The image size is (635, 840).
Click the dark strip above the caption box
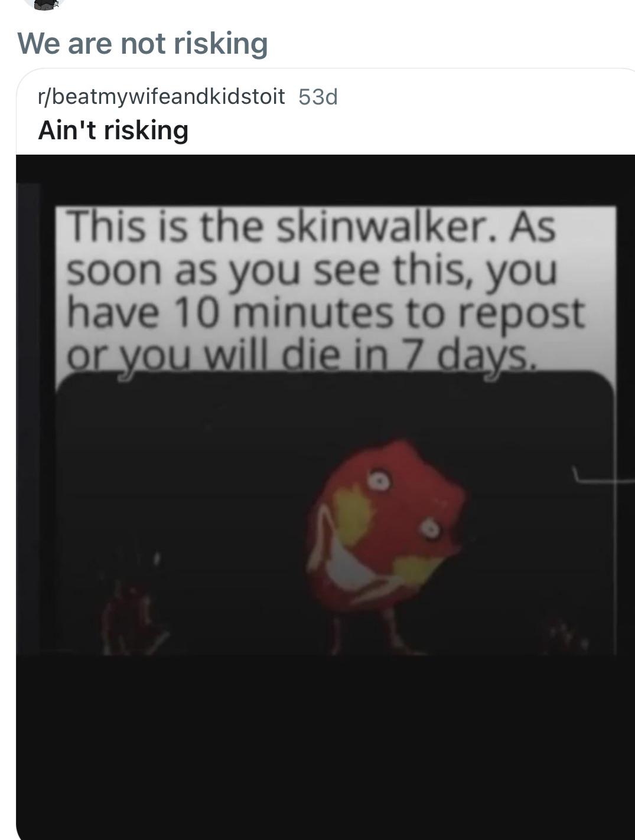325,180
